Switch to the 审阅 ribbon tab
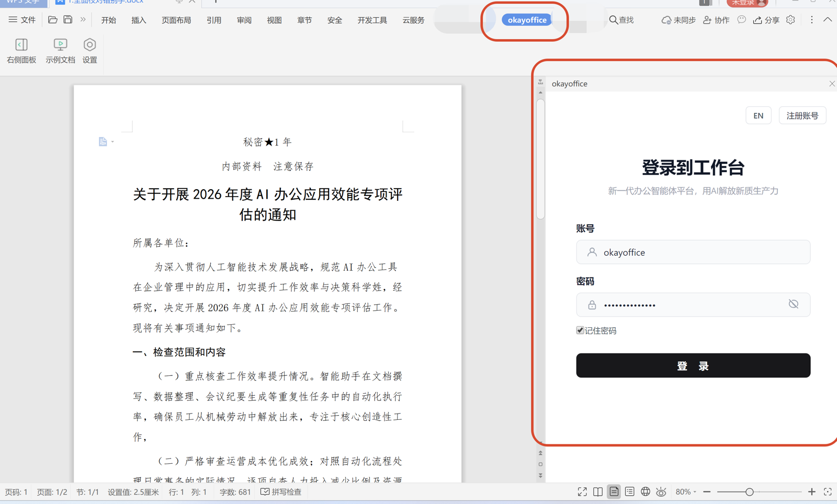The width and height of the screenshot is (837, 504). click(x=244, y=20)
